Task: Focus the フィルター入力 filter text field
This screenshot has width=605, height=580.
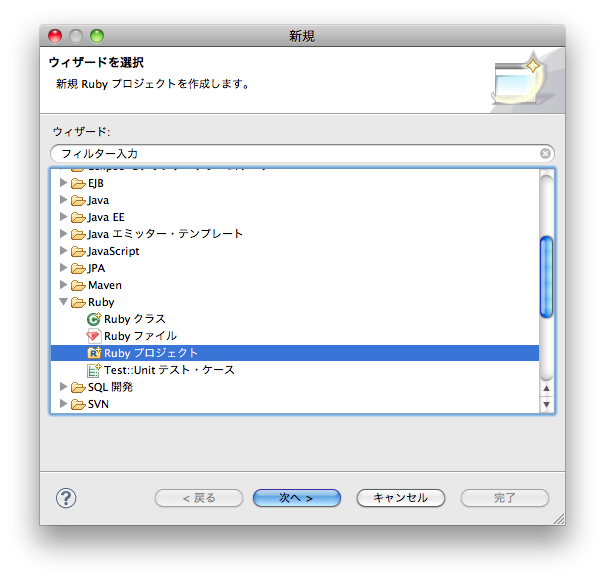Action: tap(290, 154)
